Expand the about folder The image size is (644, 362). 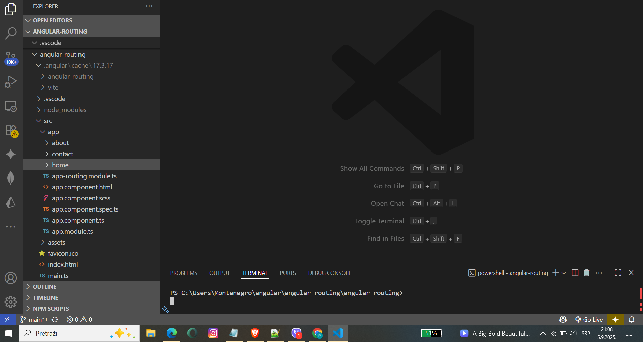pyautogui.click(x=92, y=143)
